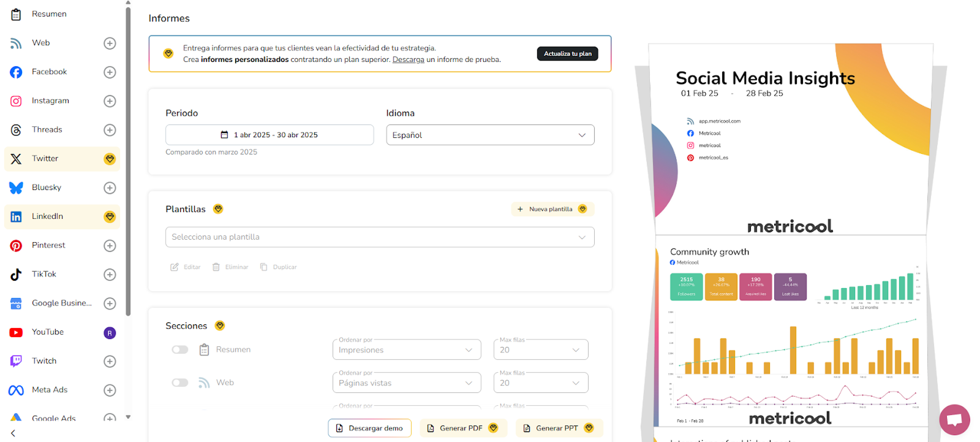Click Generar PDF button
980x442 pixels.
[463, 428]
